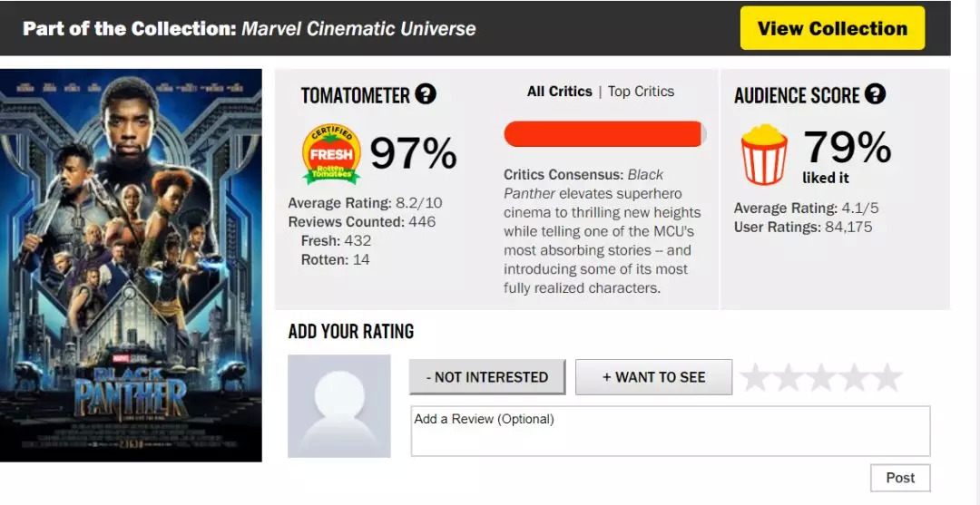
Task: Select the third rating star
Action: (x=820, y=378)
